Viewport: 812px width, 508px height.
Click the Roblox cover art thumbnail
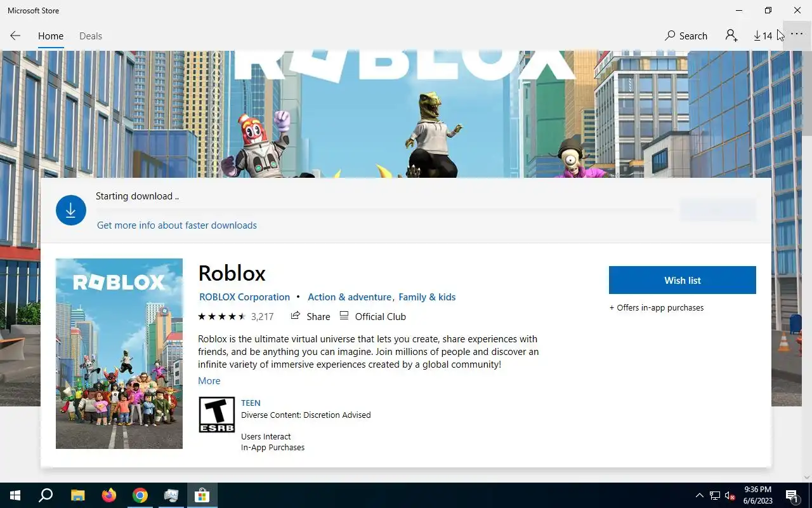[119, 354]
